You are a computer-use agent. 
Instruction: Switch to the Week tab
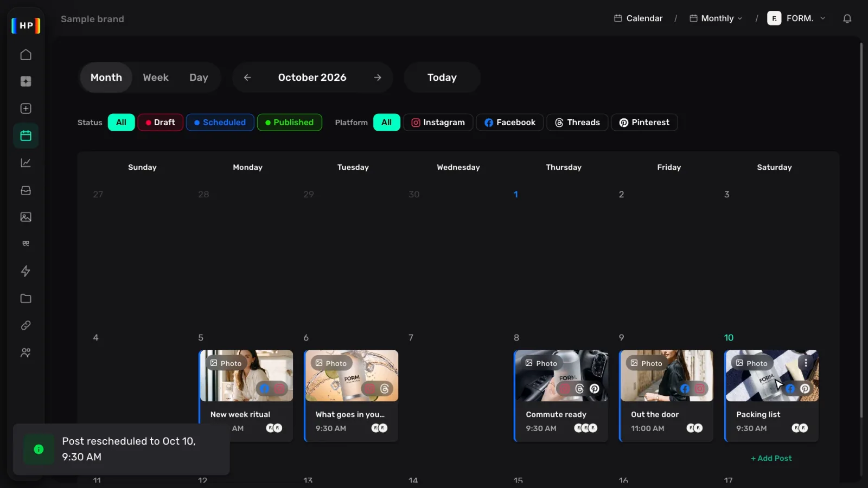pos(156,78)
